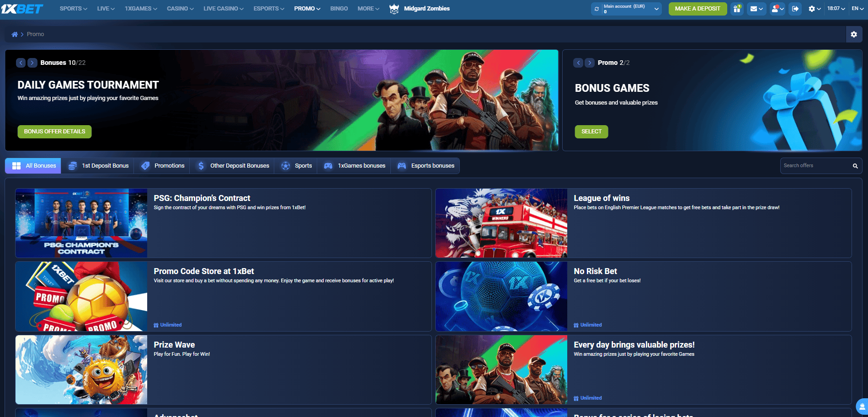Click the logout arrow icon
This screenshot has height=417, width=868.
tap(795, 9)
